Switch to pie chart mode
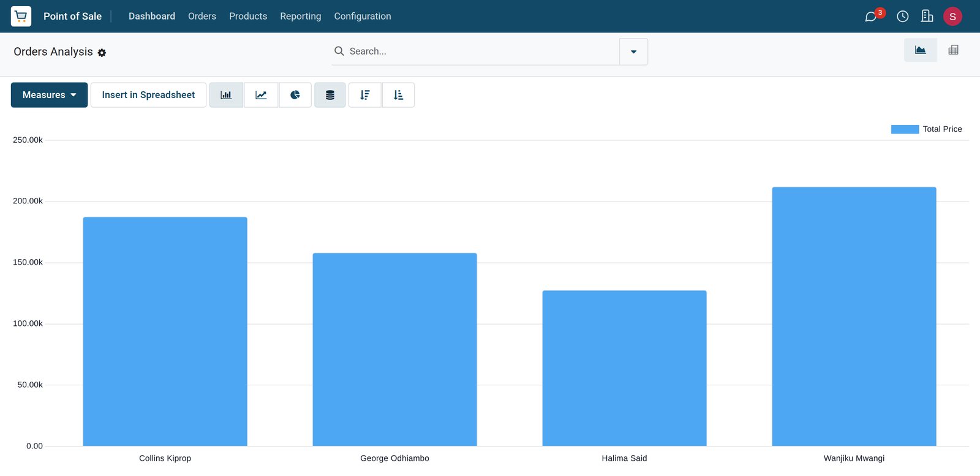 pos(295,95)
